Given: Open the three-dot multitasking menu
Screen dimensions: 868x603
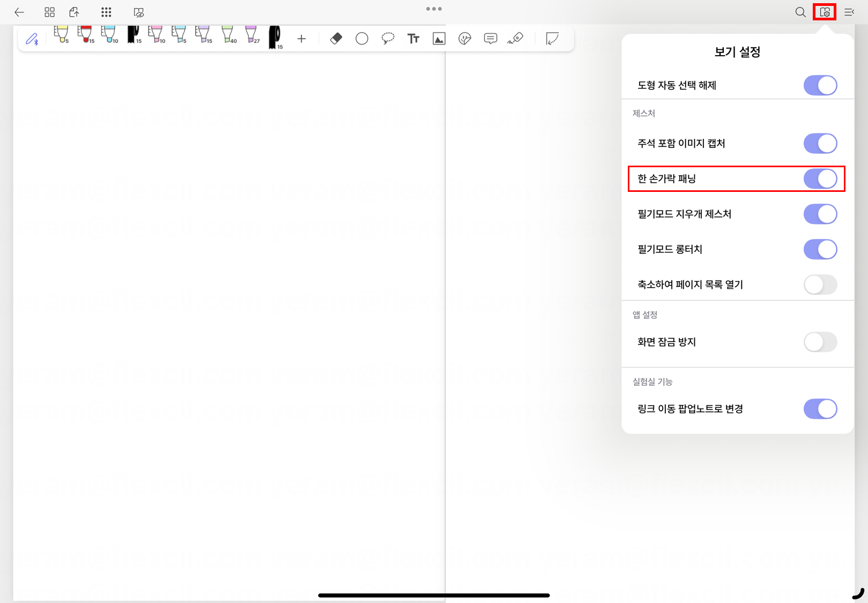Looking at the screenshot, I should pos(434,9).
